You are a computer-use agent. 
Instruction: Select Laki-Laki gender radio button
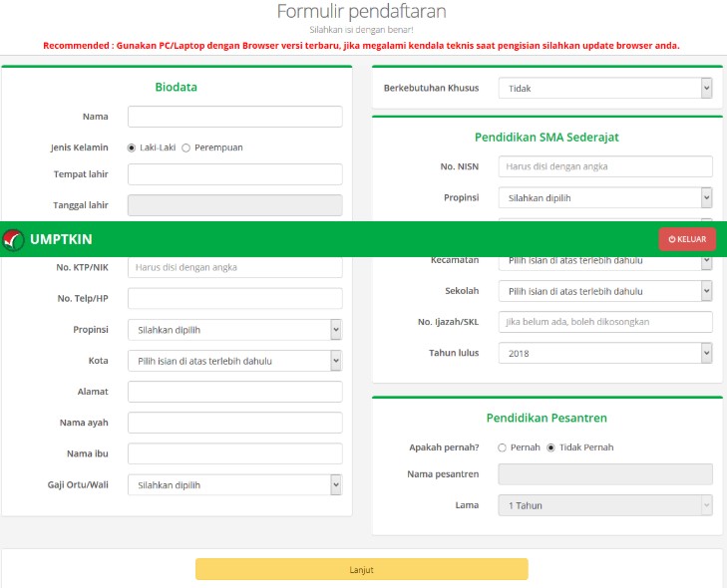pos(132,147)
